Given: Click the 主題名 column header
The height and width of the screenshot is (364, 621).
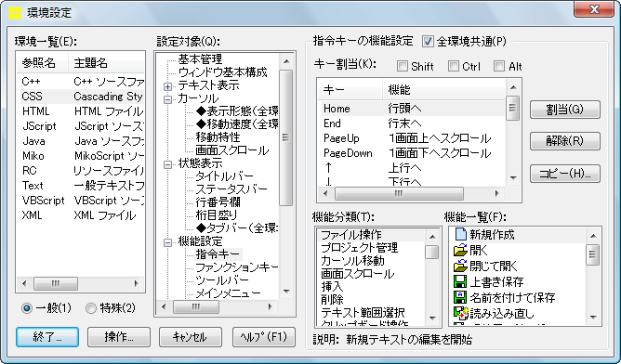Looking at the screenshot, I should point(107,63).
